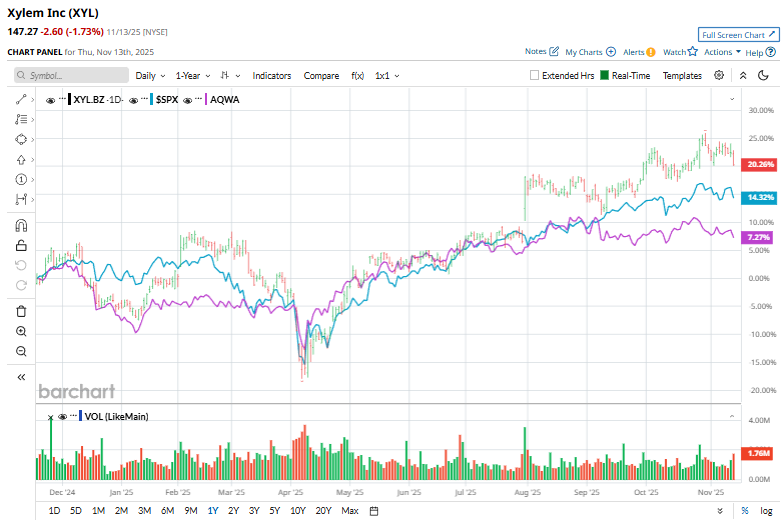Select the measure range tool
This screenshot has width=782, height=522.
click(x=21, y=199)
